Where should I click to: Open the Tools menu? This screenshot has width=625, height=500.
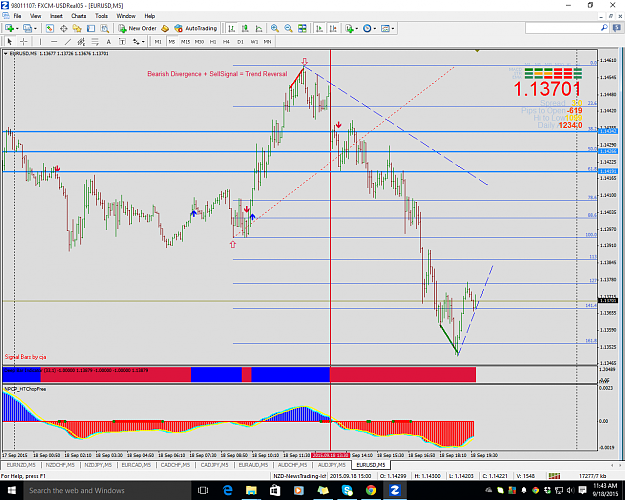tap(101, 16)
